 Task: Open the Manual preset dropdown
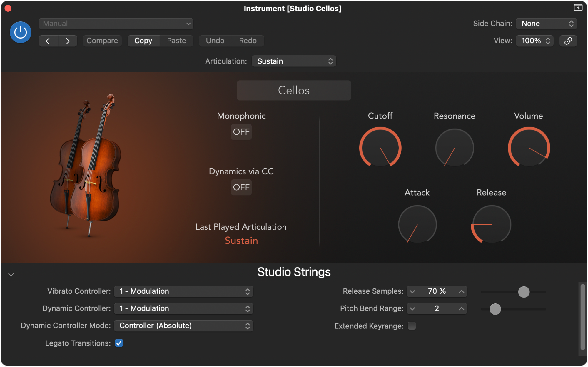(x=116, y=24)
